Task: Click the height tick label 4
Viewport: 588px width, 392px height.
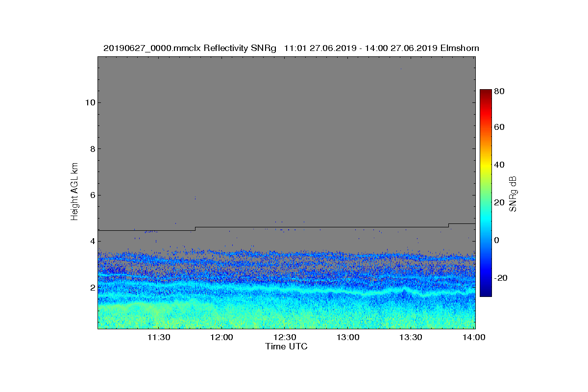Action: (92, 241)
